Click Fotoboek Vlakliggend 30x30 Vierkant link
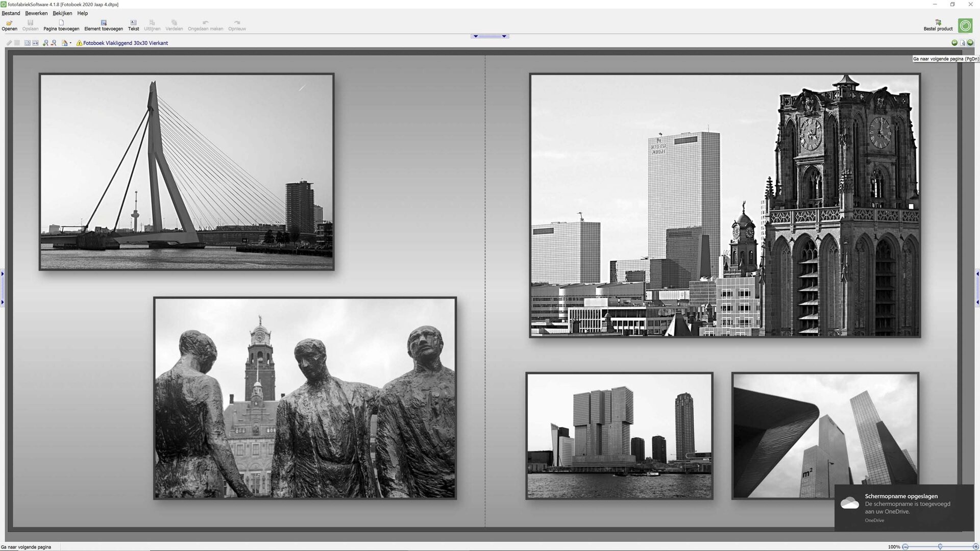 pyautogui.click(x=126, y=43)
